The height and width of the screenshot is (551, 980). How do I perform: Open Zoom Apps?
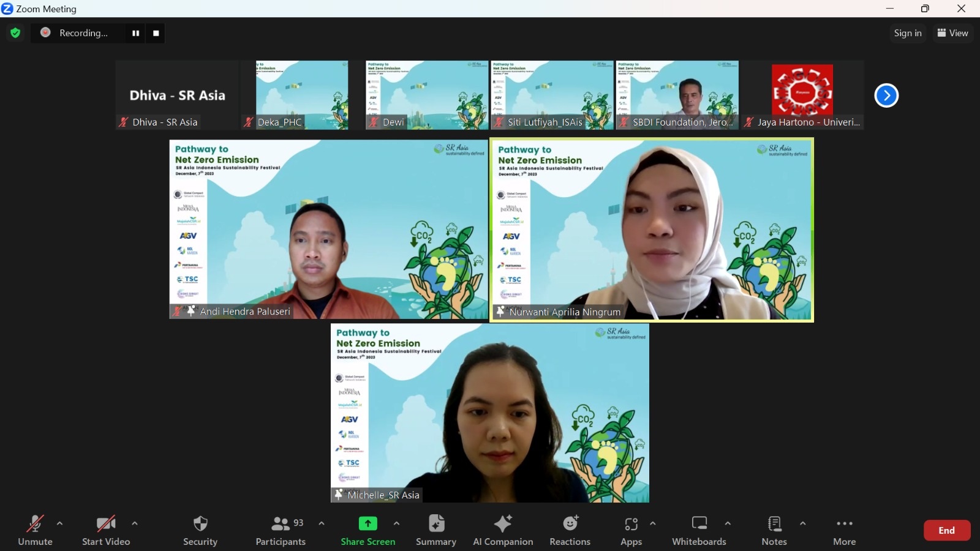631,530
